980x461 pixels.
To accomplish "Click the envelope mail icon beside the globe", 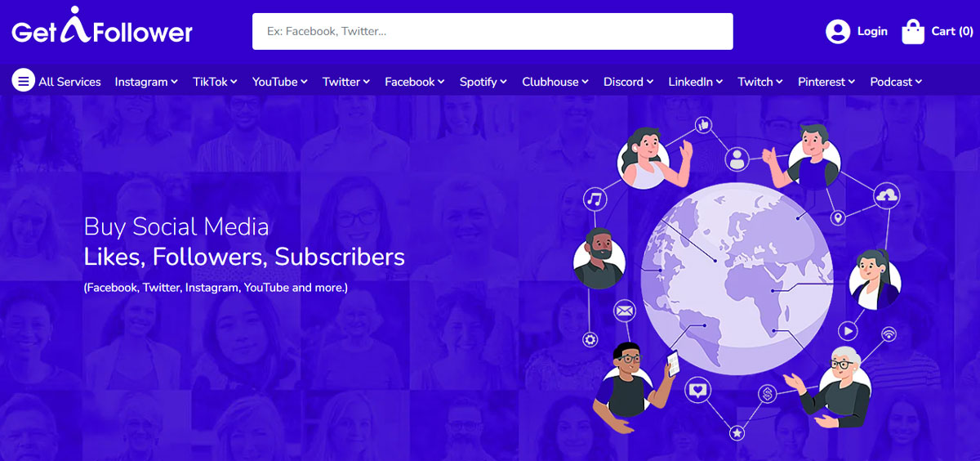I will click(625, 311).
